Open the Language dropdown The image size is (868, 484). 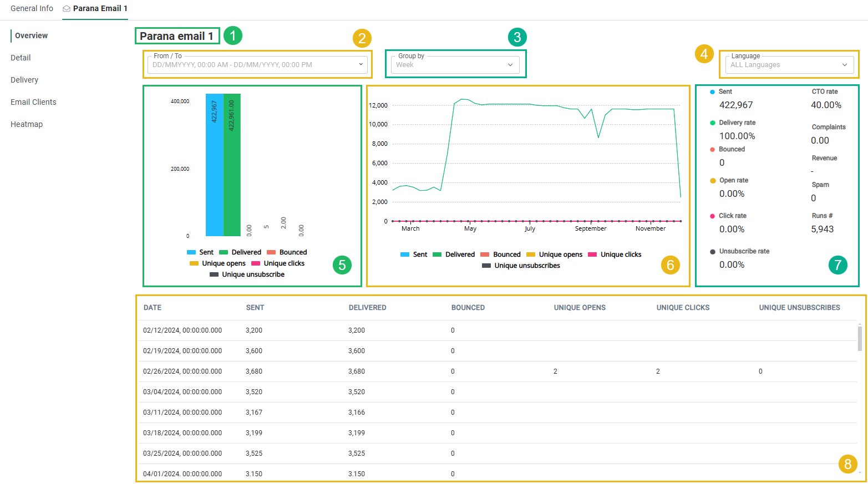[789, 65]
